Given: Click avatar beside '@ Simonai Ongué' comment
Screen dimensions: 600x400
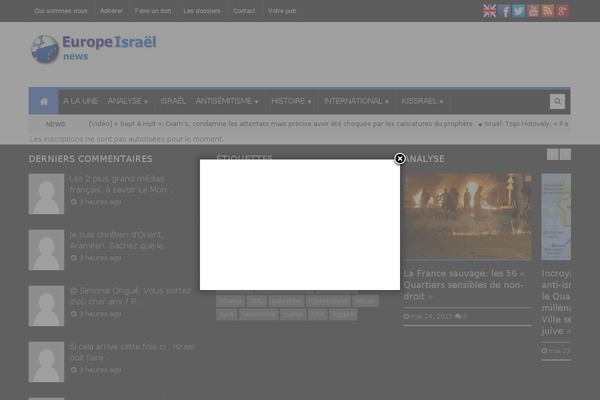Looking at the screenshot, I should pos(46,306).
